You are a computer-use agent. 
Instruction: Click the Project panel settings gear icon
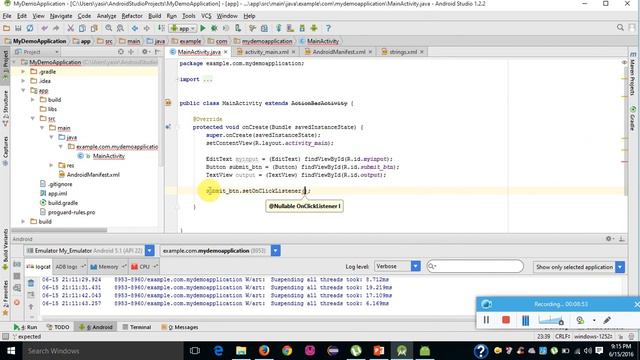[x=144, y=52]
